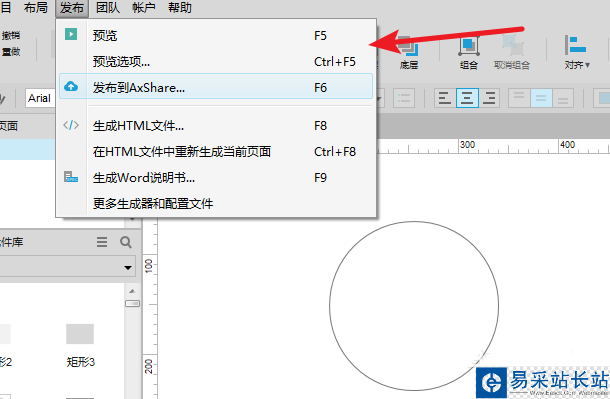
Task: Select 发布到AxShare... menu entry
Action: (216, 87)
